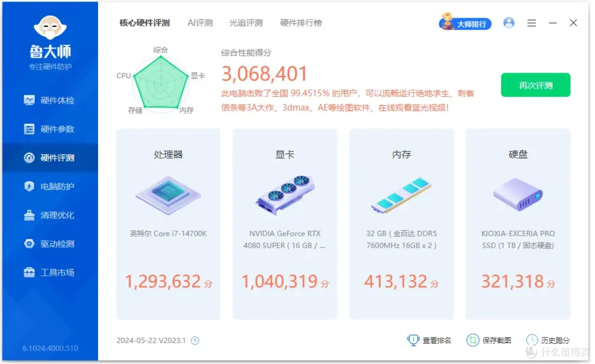Click the user account avatar icon
Image resolution: width=595 pixels, height=364 pixels.
pyautogui.click(x=509, y=23)
